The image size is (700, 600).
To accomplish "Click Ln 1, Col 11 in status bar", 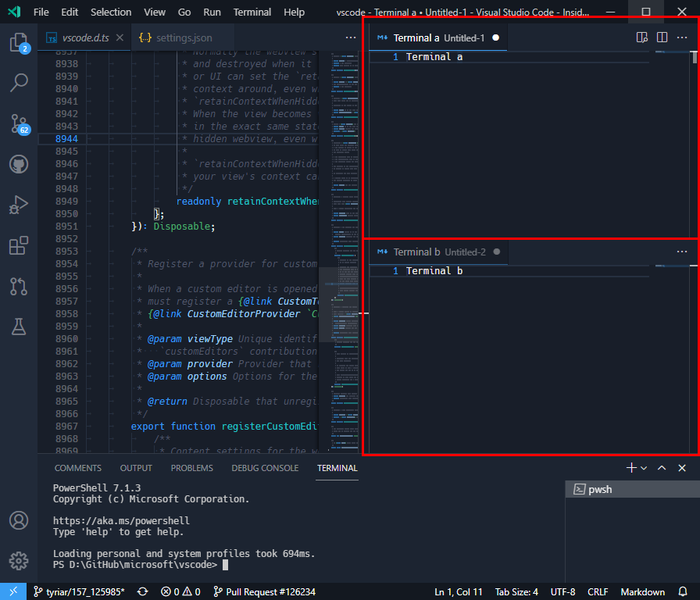I will coord(458,592).
